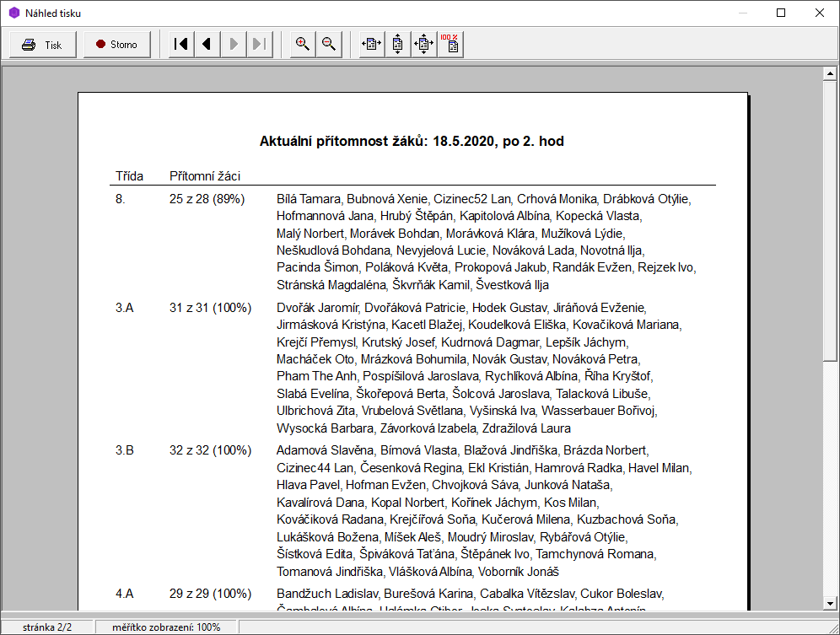840x635 pixels.
Task: Click the name Dvořák Jaromír
Action: click(x=317, y=308)
